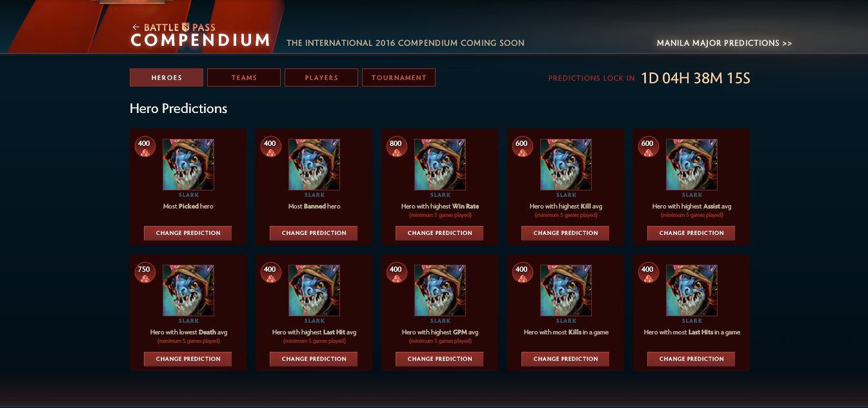Screen dimensions: 868x408
Task: Change prediction for highest Kill avg hero
Action: 565,233
